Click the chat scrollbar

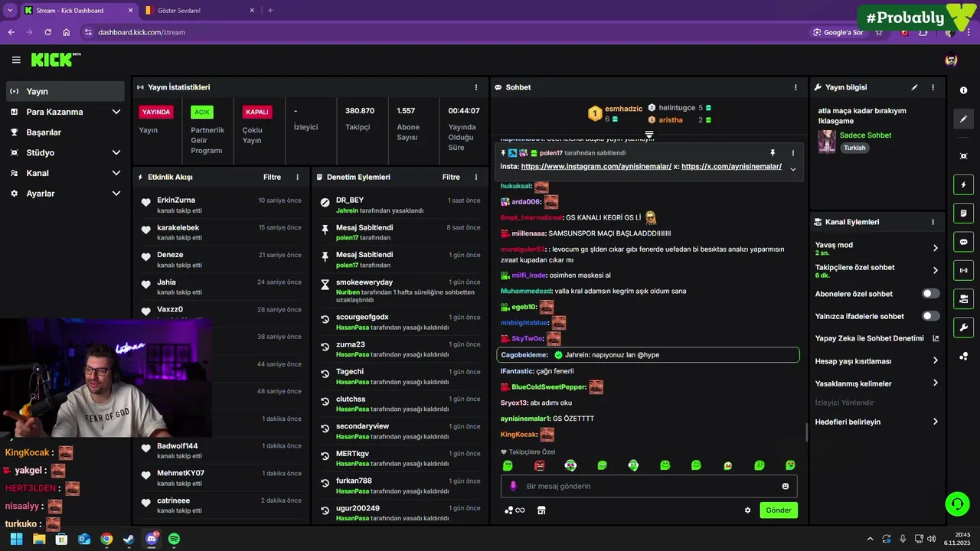pos(806,432)
